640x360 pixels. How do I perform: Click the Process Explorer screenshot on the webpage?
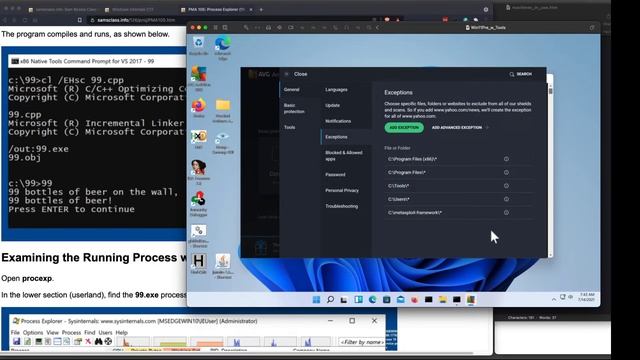tap(199, 329)
